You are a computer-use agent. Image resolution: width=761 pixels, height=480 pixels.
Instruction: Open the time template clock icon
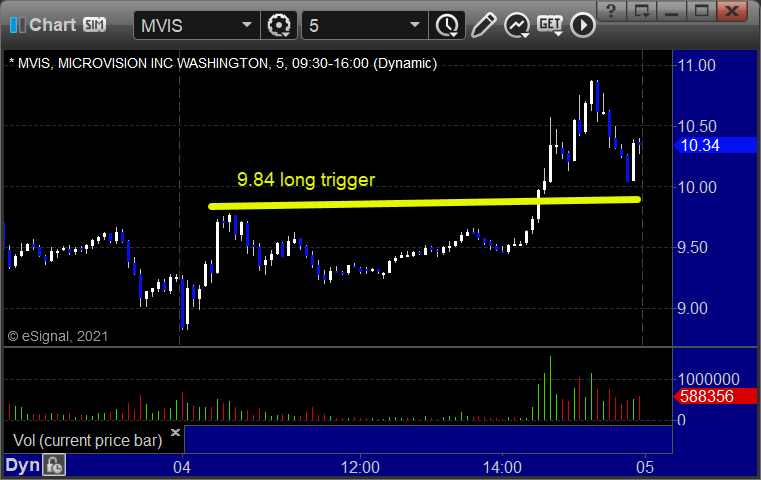click(x=447, y=25)
